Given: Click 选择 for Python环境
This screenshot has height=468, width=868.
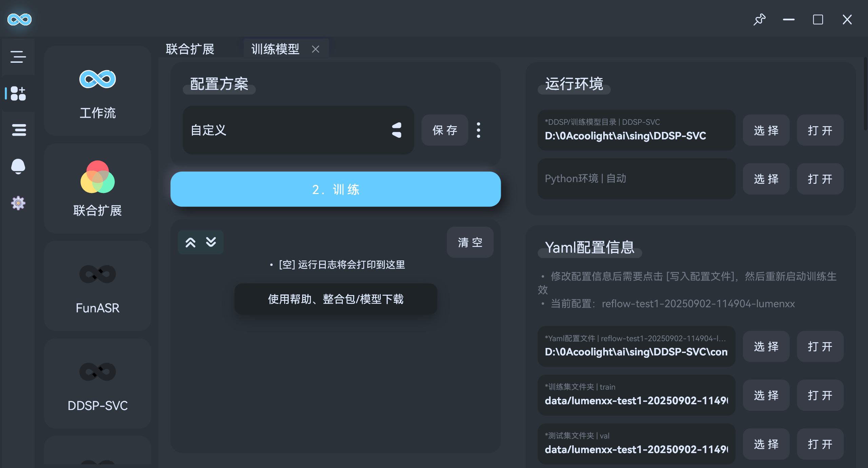Looking at the screenshot, I should tap(766, 179).
